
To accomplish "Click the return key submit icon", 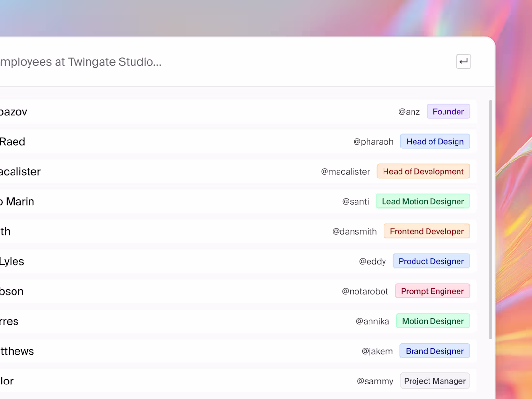I will coord(463,61).
